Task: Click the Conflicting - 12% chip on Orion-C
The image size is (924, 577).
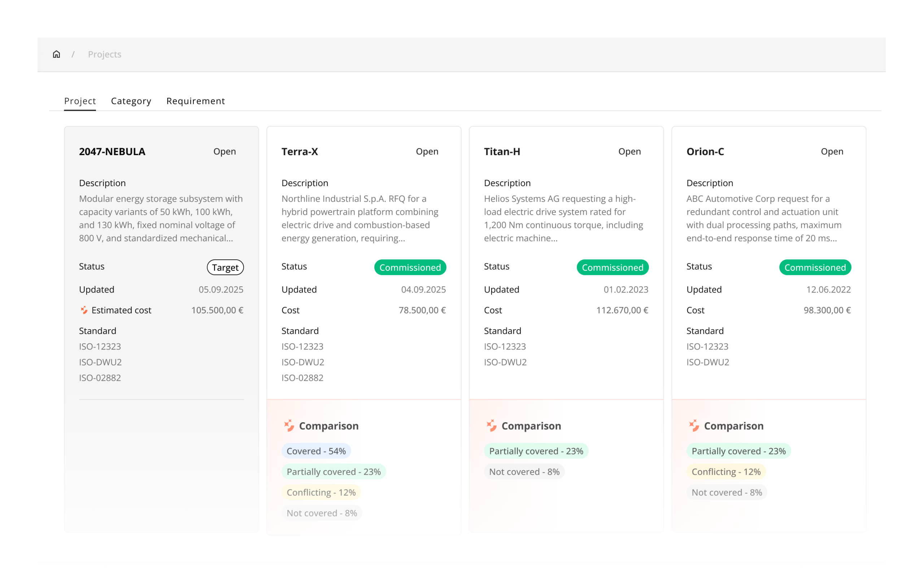Action: click(x=726, y=471)
